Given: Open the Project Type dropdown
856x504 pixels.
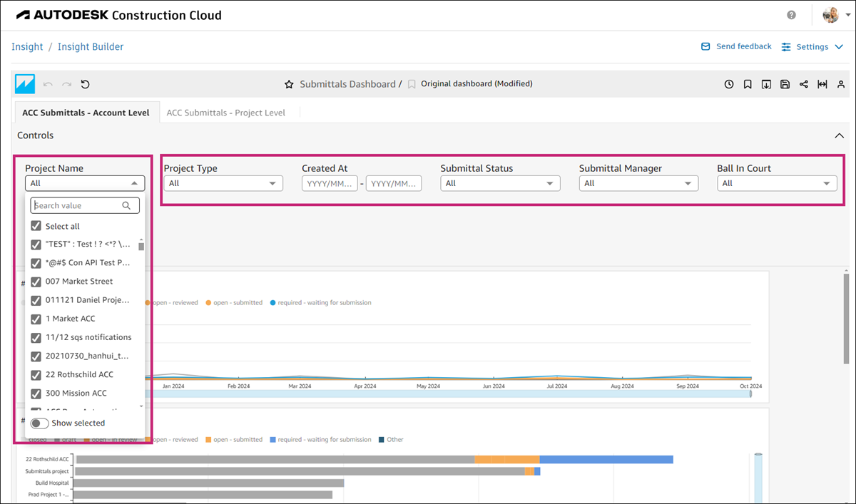Looking at the screenshot, I should click(223, 183).
